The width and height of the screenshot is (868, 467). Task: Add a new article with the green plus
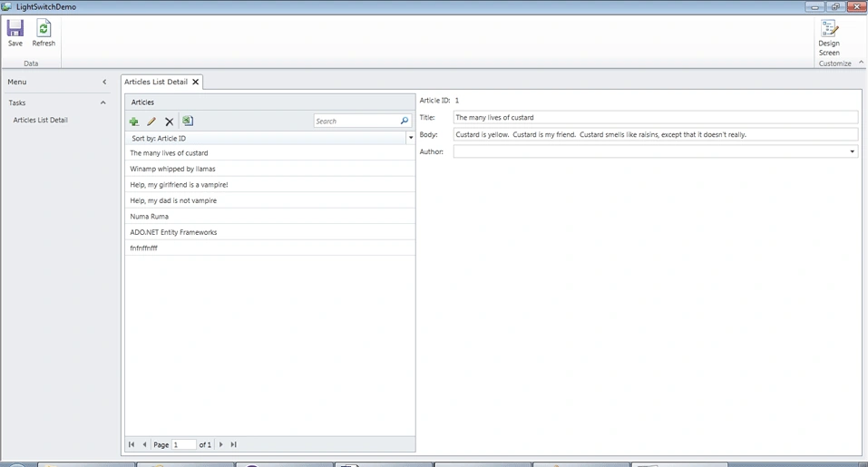click(134, 122)
